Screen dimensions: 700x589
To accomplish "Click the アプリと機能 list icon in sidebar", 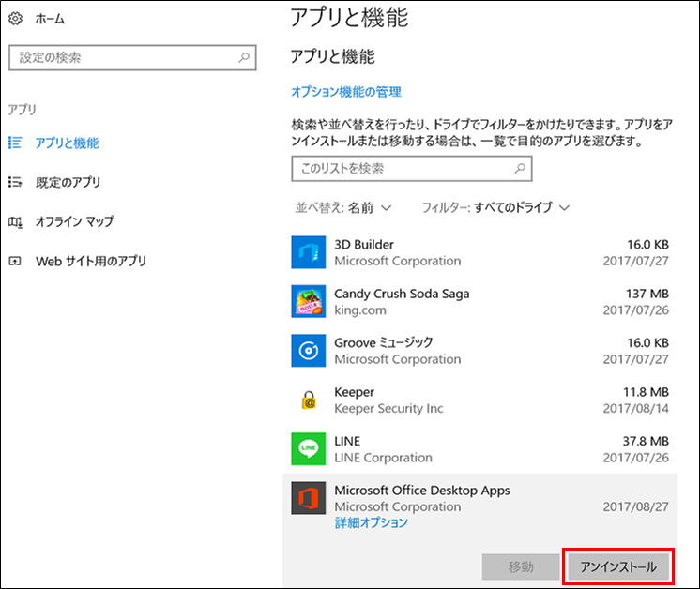I will (x=15, y=143).
